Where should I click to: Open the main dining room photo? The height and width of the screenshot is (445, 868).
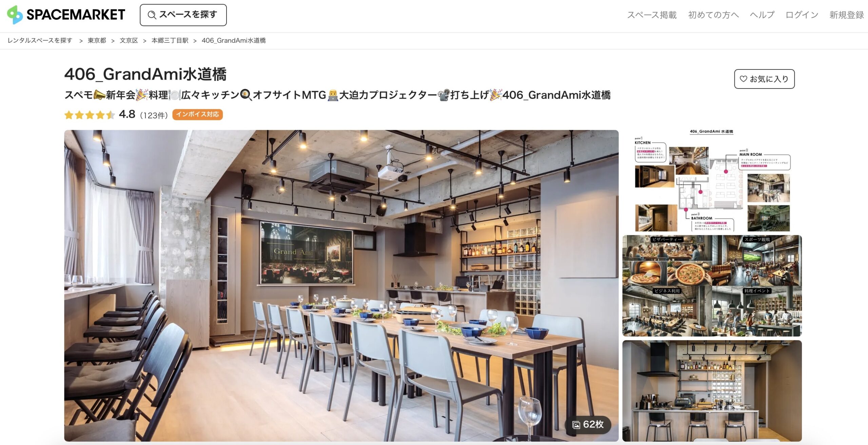point(341,286)
